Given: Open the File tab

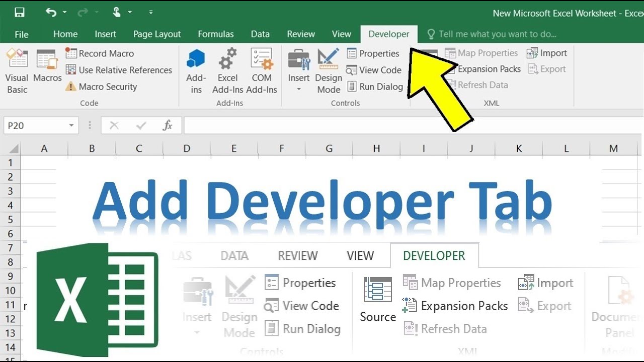Looking at the screenshot, I should click(22, 34).
